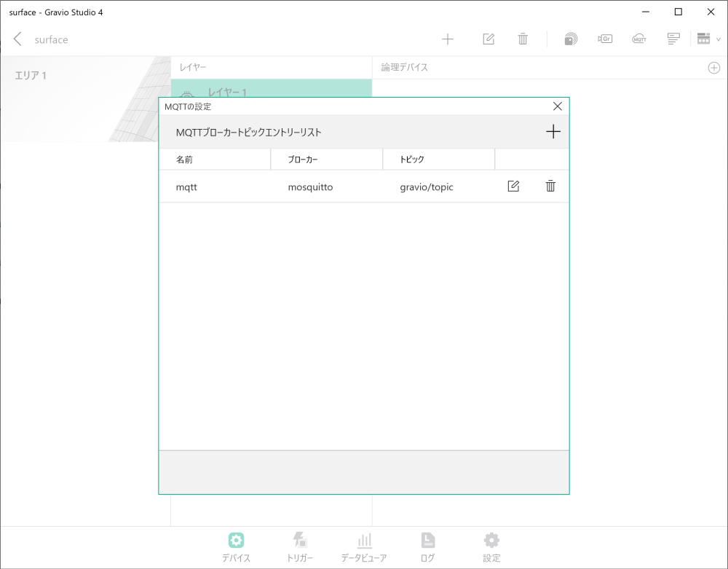Click the add plus icon in the toolbar

[448, 38]
